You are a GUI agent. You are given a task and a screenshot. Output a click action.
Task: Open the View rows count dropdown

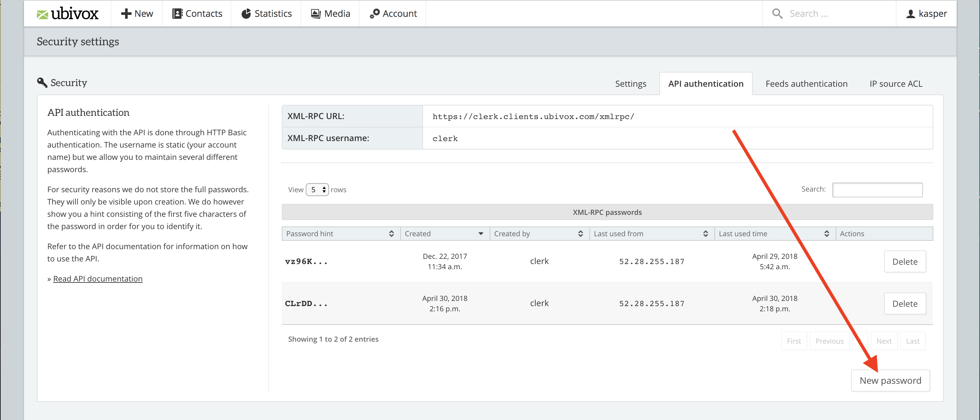tap(317, 190)
